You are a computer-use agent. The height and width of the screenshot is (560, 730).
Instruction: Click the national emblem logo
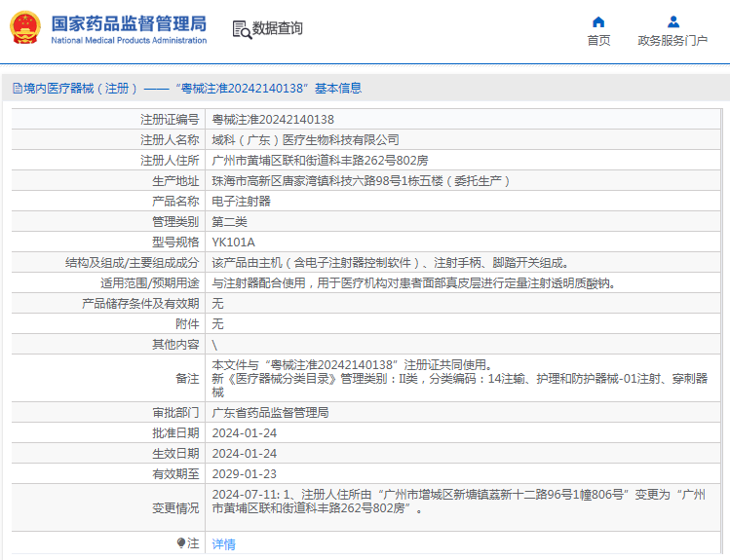coord(25,28)
